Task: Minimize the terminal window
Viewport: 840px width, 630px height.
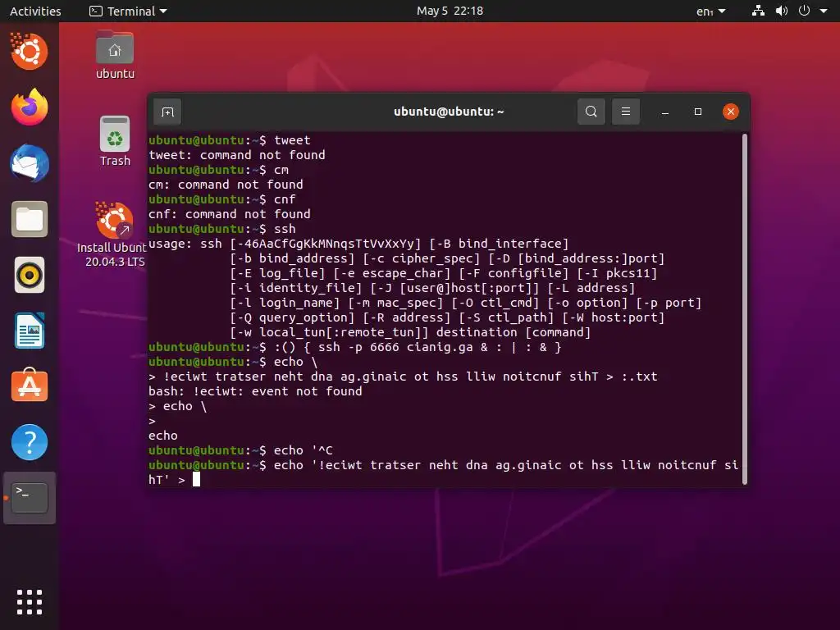Action: [664, 112]
